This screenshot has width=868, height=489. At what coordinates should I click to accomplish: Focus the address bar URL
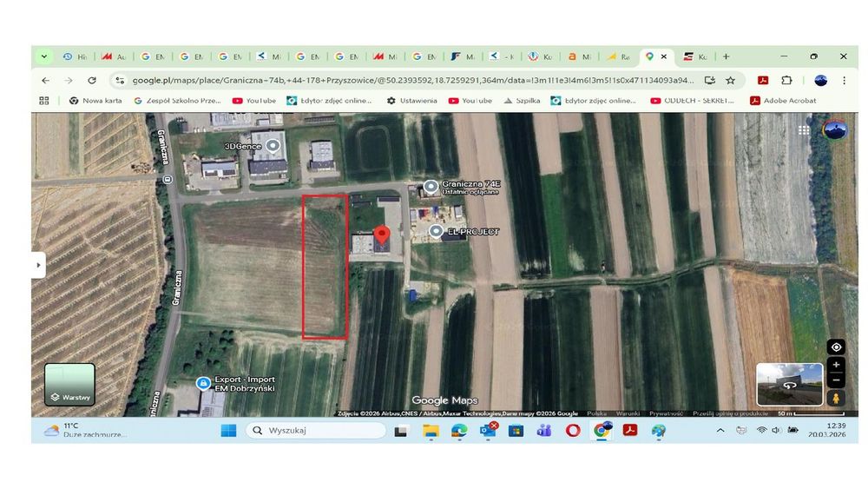pos(413,80)
